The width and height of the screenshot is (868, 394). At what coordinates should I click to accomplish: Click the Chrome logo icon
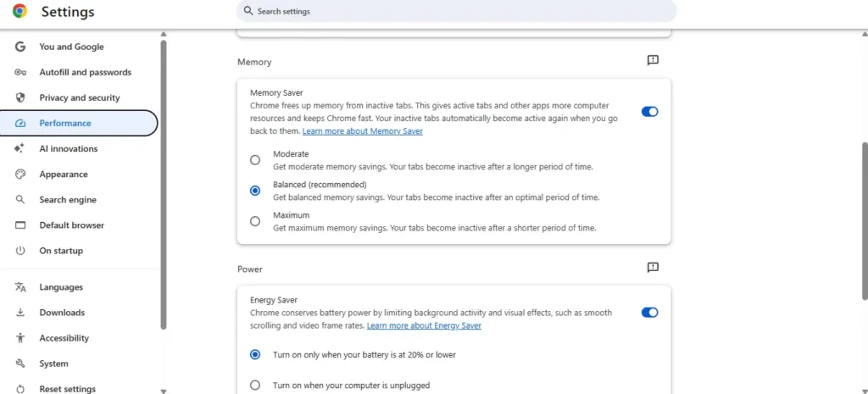tap(20, 11)
